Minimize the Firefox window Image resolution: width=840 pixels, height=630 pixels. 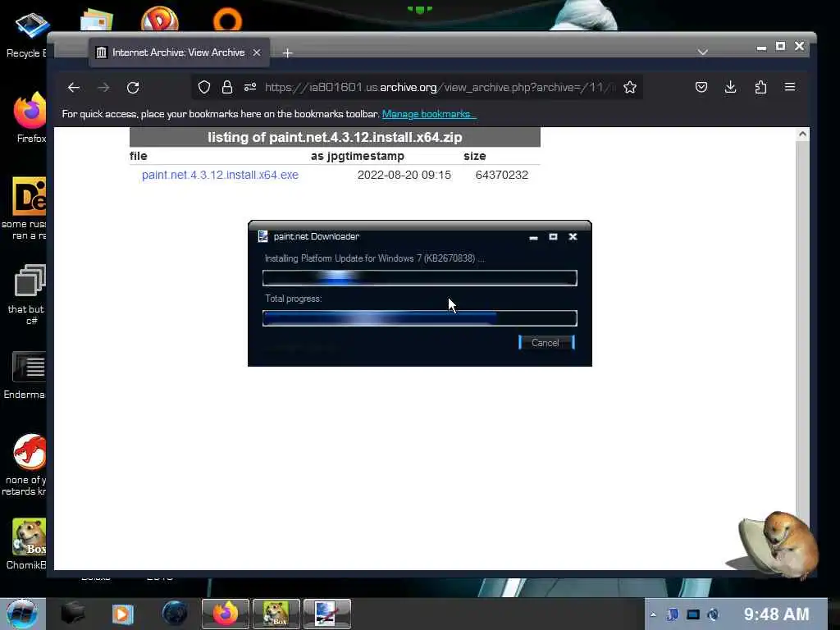point(761,47)
